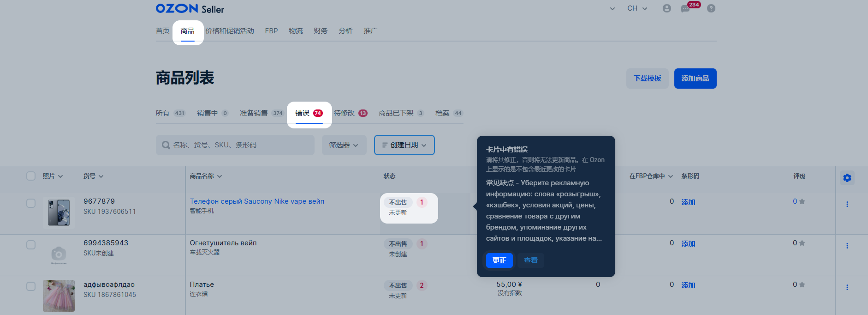Open three-dot menu for адфывоафлдао row
Viewport: 868px width, 315px height.
[847, 287]
